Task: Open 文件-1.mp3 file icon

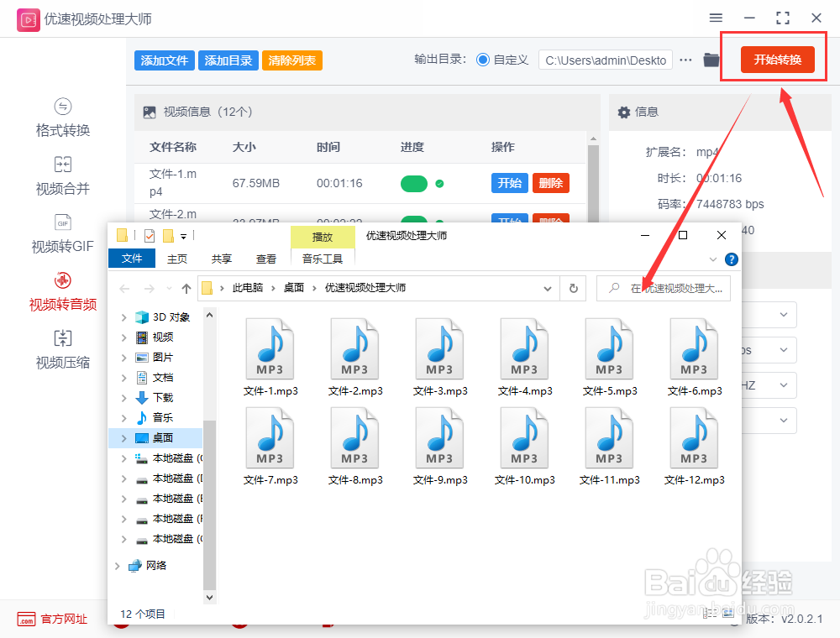Action: [x=270, y=348]
